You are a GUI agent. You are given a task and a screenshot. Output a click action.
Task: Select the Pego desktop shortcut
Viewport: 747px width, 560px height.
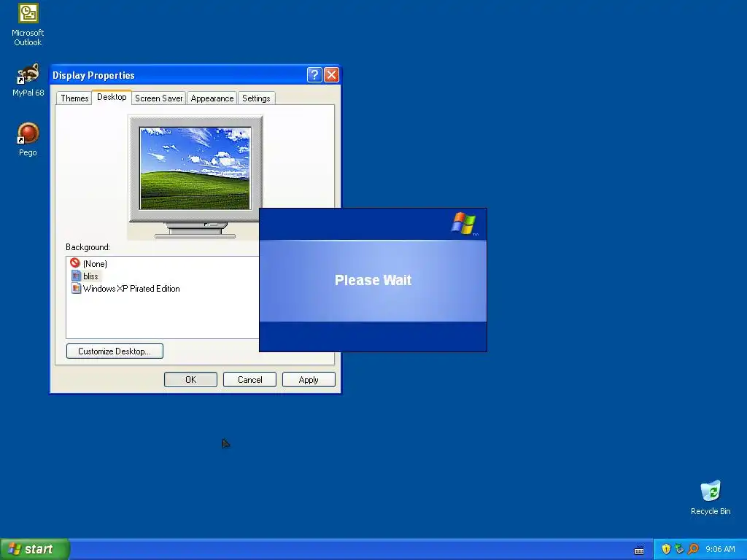[x=28, y=139]
